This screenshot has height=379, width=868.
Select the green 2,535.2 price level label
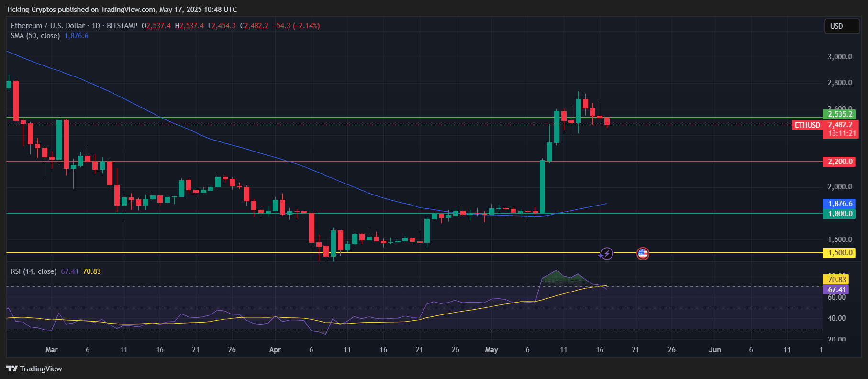click(x=840, y=114)
